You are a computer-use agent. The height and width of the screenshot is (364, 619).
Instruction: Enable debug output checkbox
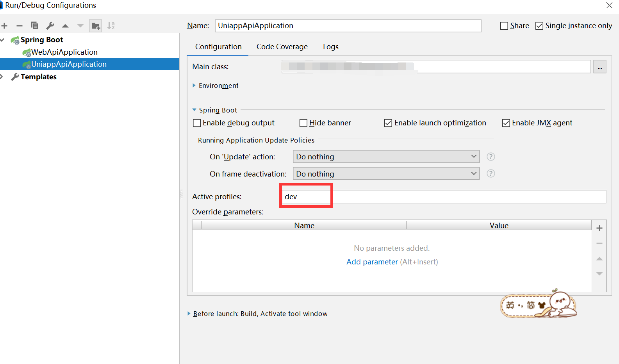coord(197,123)
